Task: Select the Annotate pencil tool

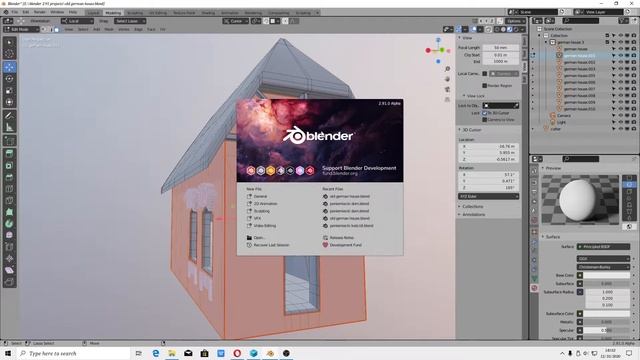Action: [9, 116]
